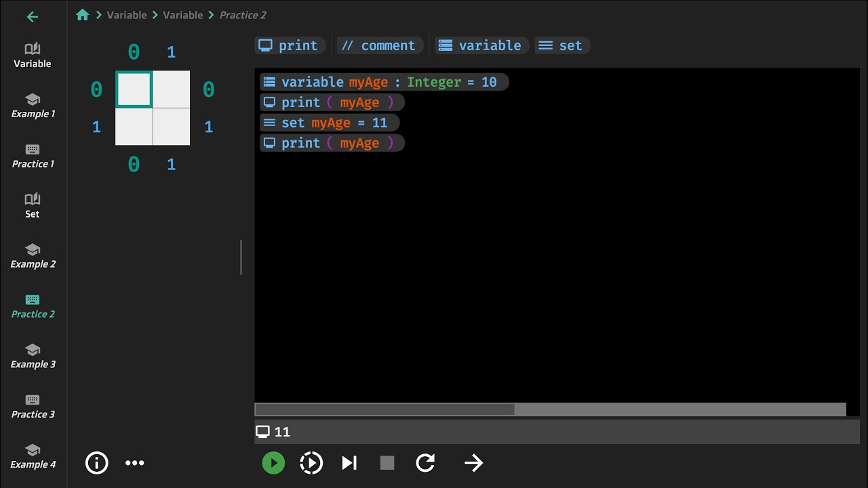
Task: Select the highlighted top-left grid cell
Action: tap(134, 89)
